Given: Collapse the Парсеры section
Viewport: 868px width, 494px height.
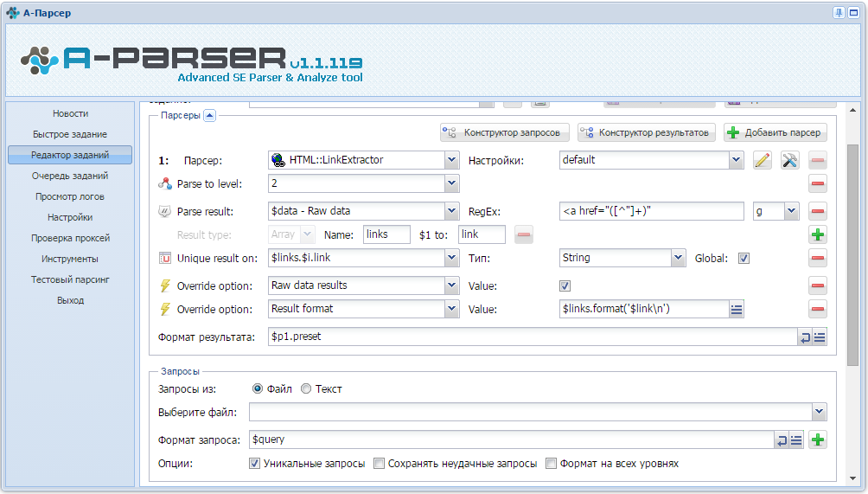Looking at the screenshot, I should click(x=209, y=116).
